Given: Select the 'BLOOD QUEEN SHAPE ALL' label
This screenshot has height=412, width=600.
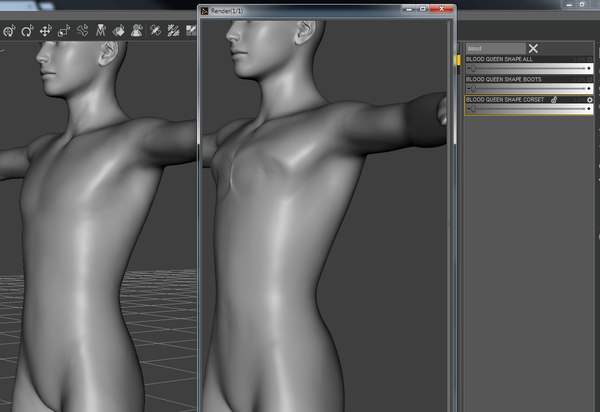Looking at the screenshot, I should point(499,59).
